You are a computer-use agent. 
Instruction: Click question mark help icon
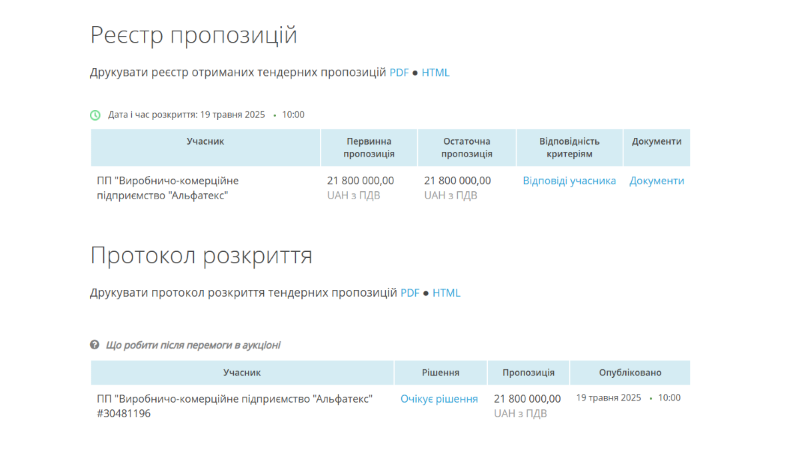click(x=94, y=345)
